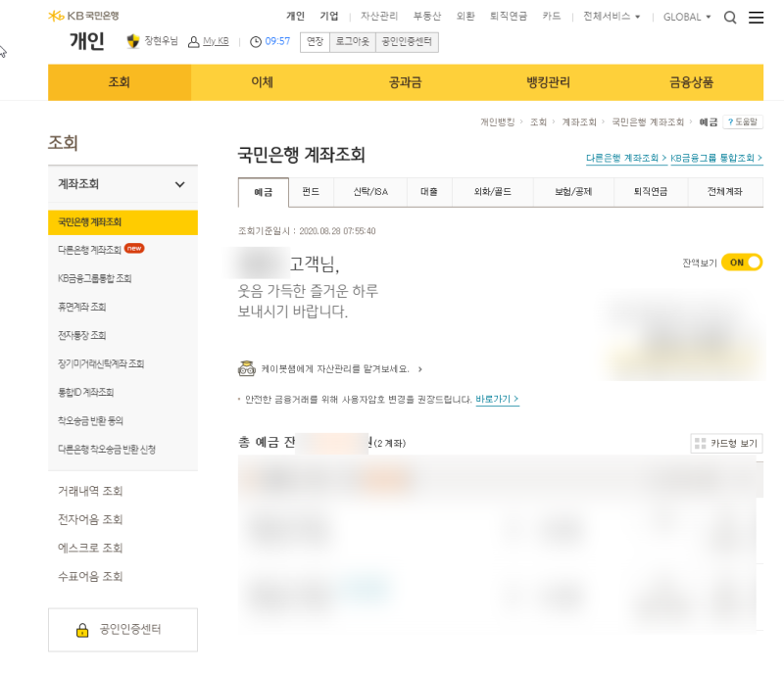Switch to the 전체계좌 tab
This screenshot has height=673, width=784.
(725, 192)
